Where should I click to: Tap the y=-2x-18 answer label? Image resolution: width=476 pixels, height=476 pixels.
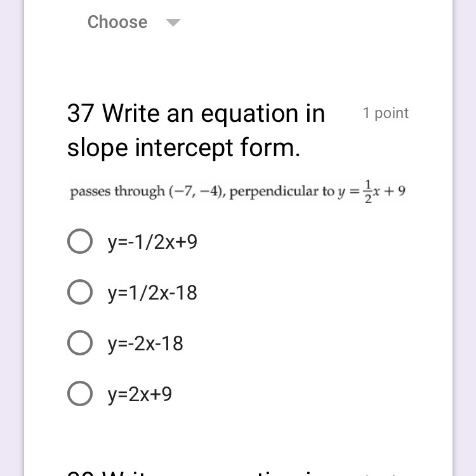pos(145,343)
